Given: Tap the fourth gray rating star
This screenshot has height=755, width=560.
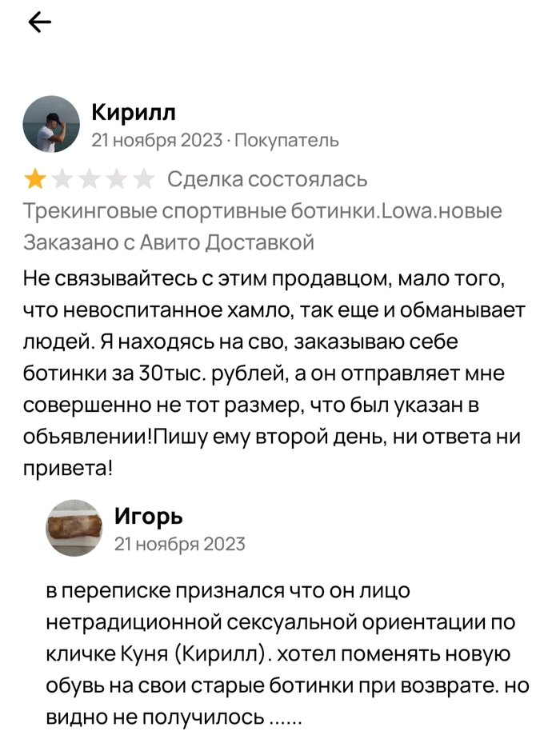Looking at the screenshot, I should pos(117,179).
